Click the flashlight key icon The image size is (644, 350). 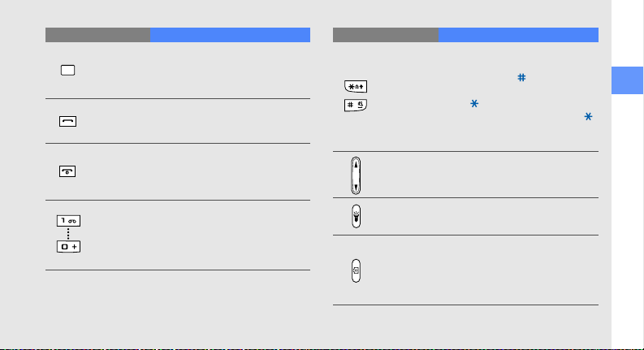point(356,217)
